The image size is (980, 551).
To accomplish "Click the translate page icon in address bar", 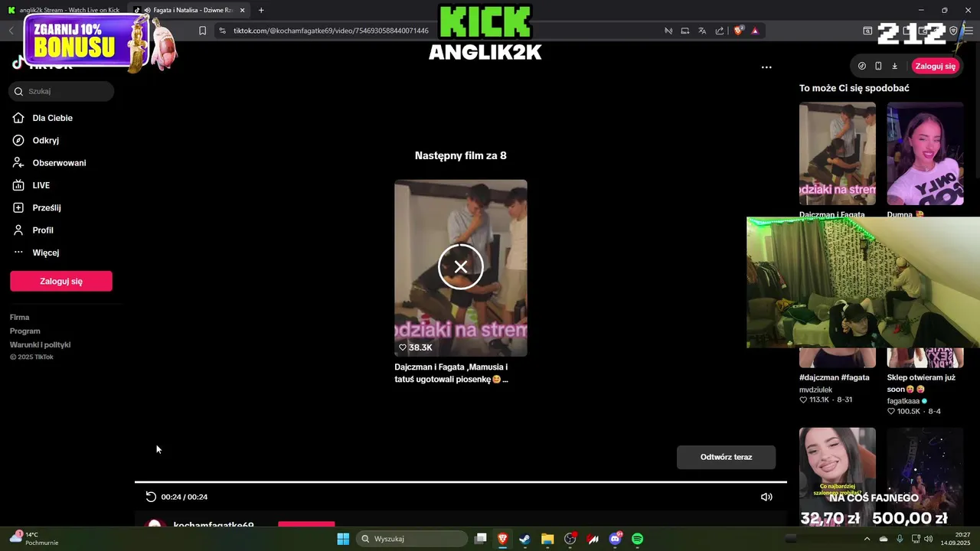I will tap(702, 31).
